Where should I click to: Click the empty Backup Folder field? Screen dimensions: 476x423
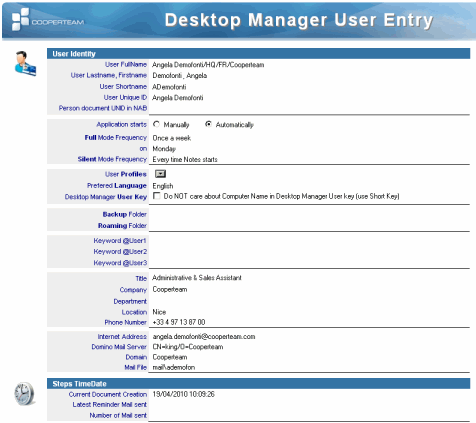309,214
